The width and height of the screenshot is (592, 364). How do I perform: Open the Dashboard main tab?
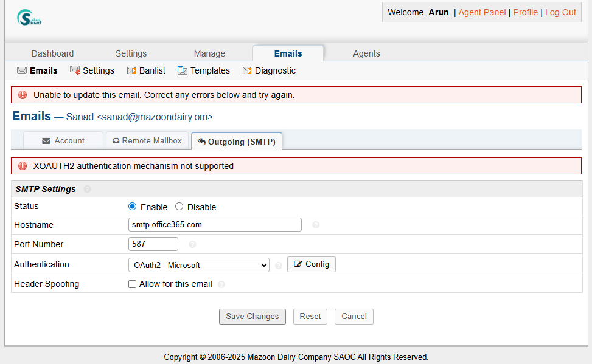click(x=52, y=53)
